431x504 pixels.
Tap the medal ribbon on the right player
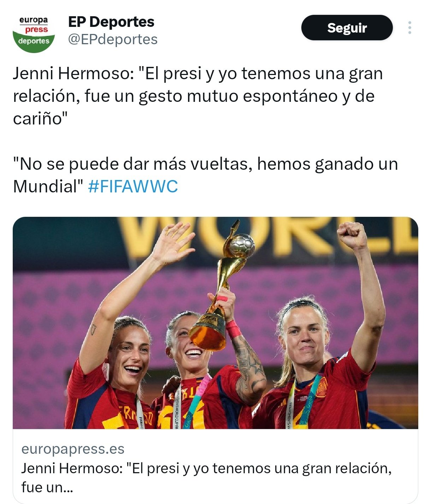click(304, 401)
